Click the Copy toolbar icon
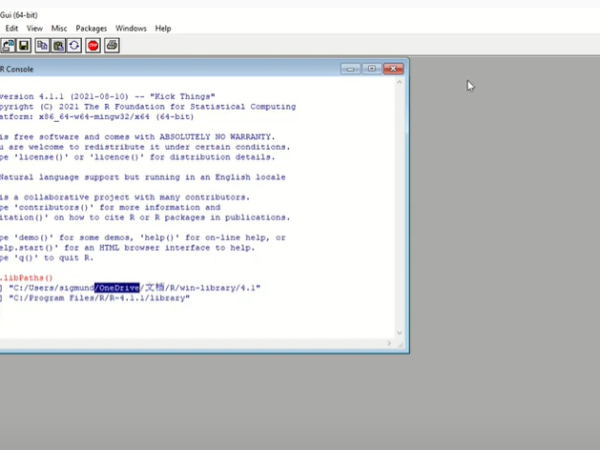 coord(42,45)
